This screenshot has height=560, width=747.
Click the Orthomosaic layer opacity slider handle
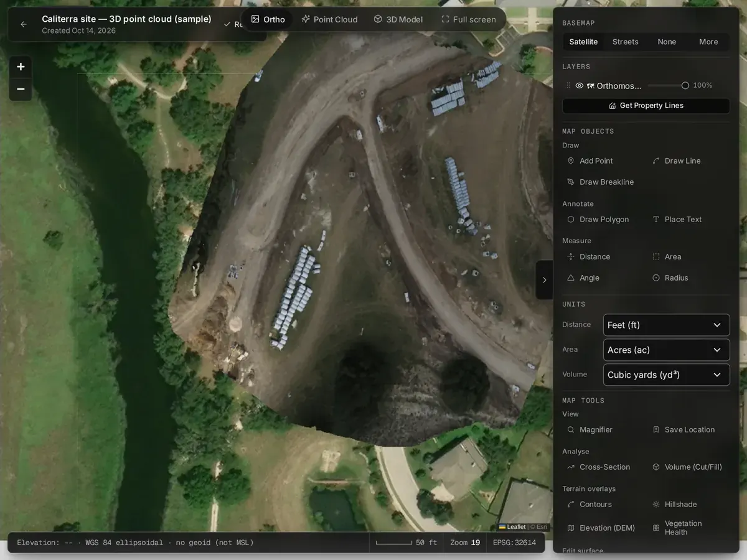click(685, 85)
